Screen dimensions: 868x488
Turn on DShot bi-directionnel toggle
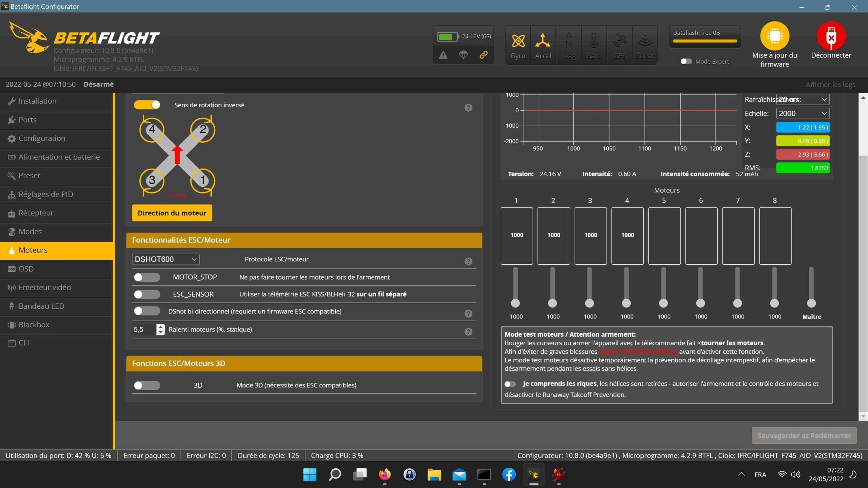click(147, 311)
